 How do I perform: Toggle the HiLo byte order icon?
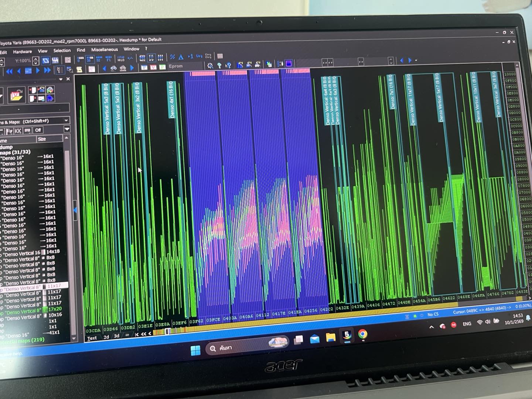(120, 59)
